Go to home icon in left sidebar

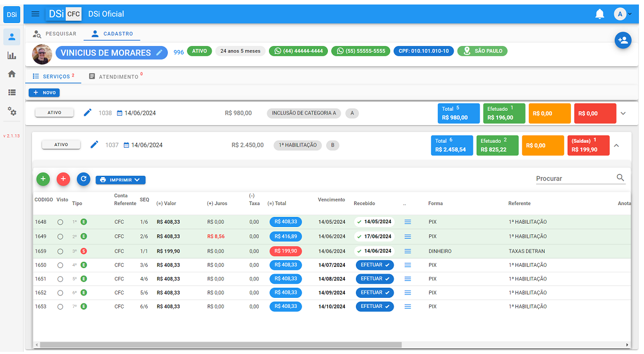[12, 74]
